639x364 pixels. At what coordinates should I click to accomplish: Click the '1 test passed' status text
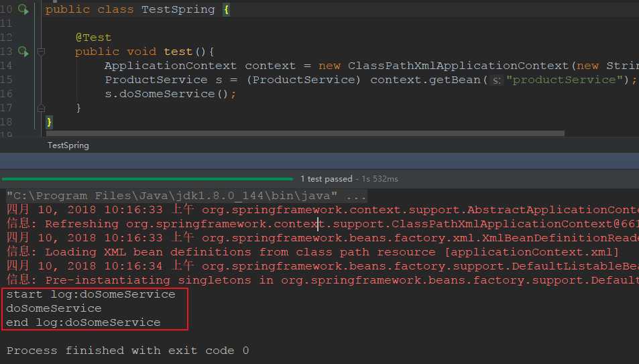tap(326, 179)
